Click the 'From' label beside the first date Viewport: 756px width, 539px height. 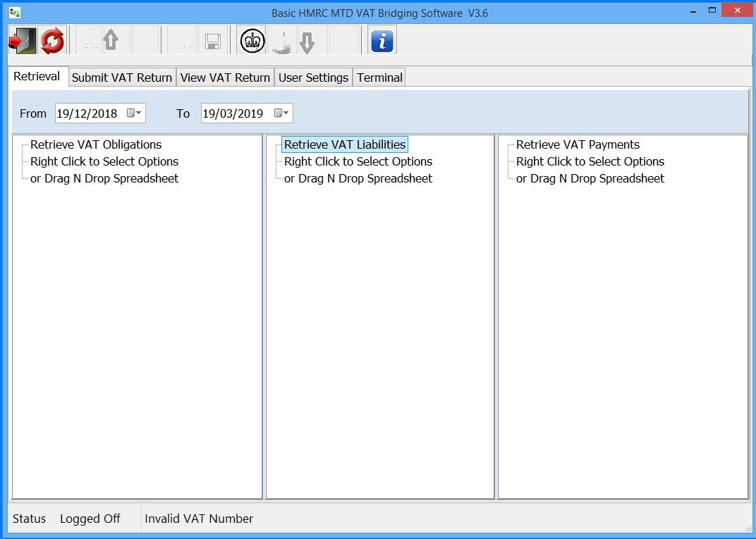click(x=32, y=113)
